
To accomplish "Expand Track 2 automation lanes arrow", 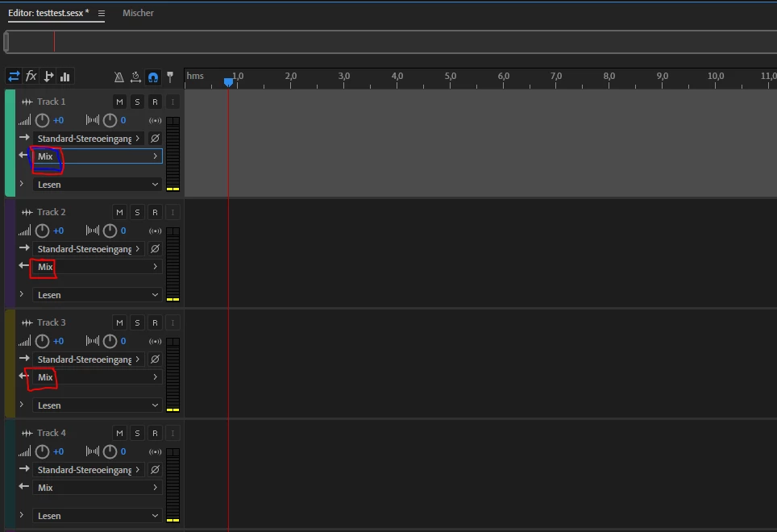I will point(21,294).
